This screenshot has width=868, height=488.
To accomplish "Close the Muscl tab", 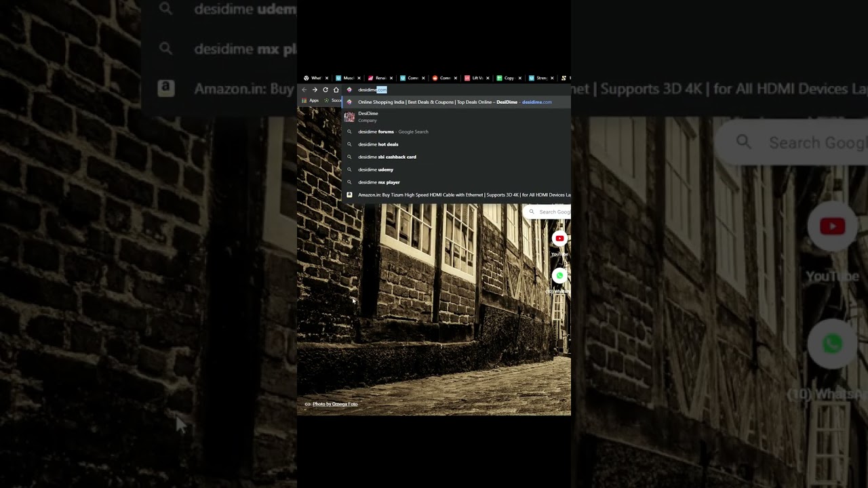I will tap(359, 78).
